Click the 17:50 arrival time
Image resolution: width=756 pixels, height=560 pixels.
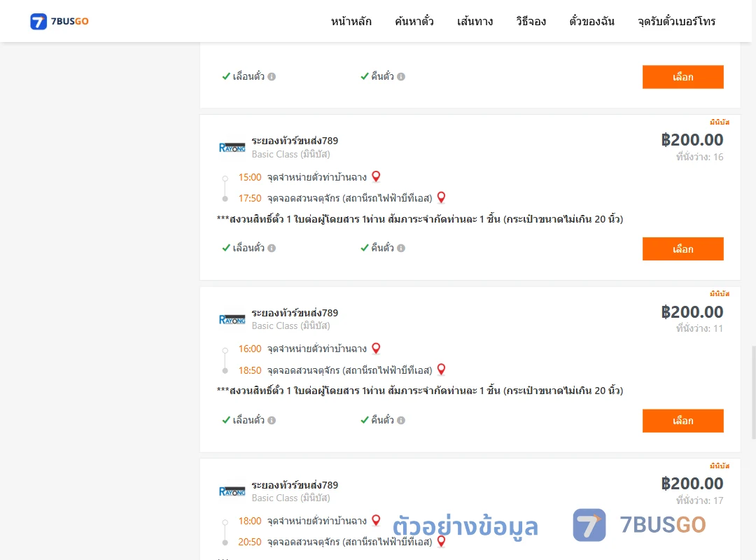[x=250, y=198]
